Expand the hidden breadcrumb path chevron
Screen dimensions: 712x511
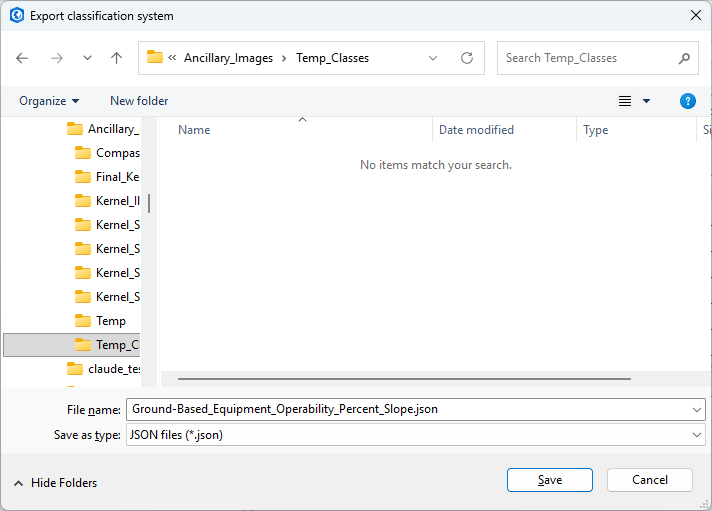tap(172, 58)
